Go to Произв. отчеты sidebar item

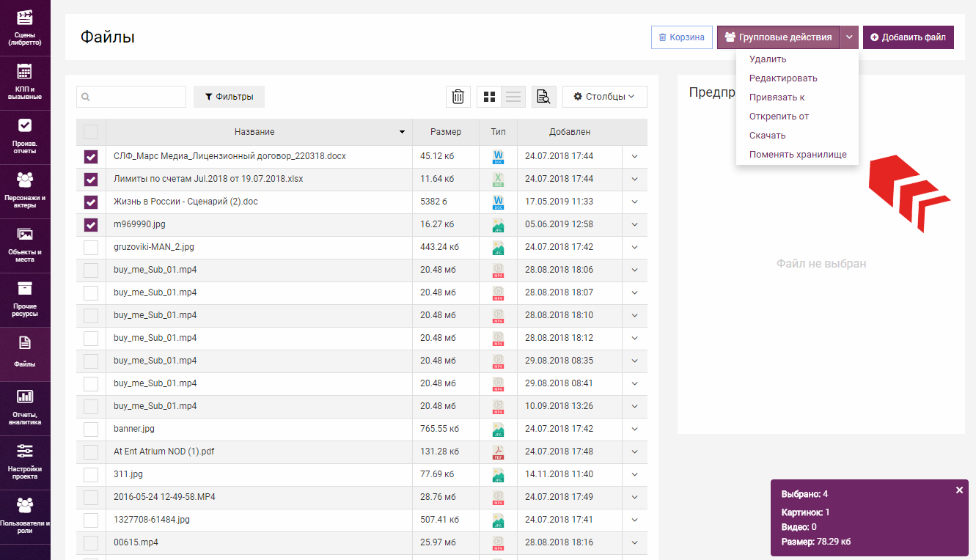[x=25, y=136]
